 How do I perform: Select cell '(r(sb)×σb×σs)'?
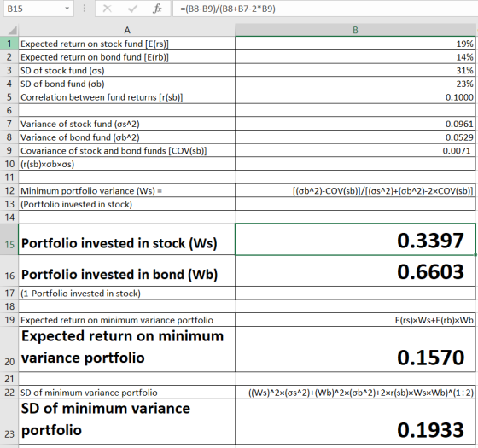[x=127, y=164]
